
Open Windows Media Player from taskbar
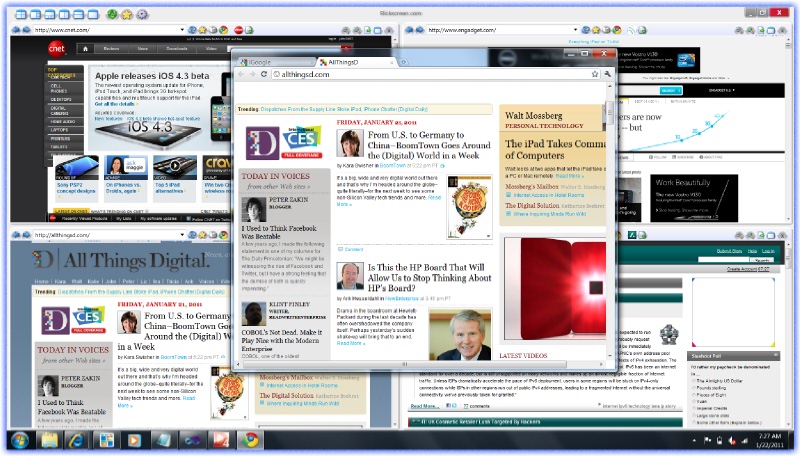point(134,440)
